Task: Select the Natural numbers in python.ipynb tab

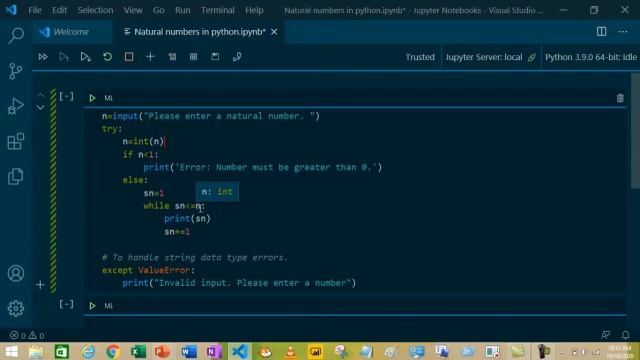Action: pyautogui.click(x=200, y=31)
